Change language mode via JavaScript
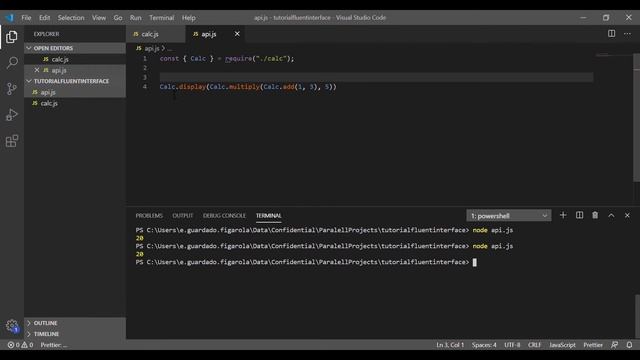 (562, 345)
